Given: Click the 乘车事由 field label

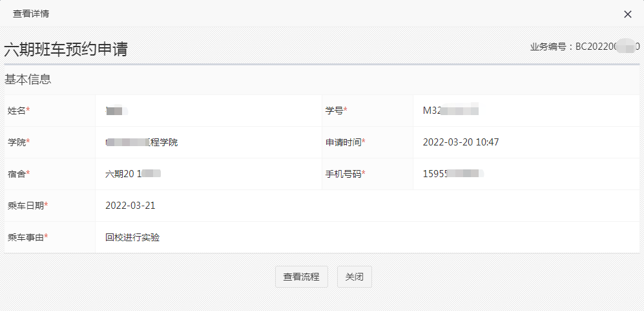Looking at the screenshot, I should [x=28, y=237].
